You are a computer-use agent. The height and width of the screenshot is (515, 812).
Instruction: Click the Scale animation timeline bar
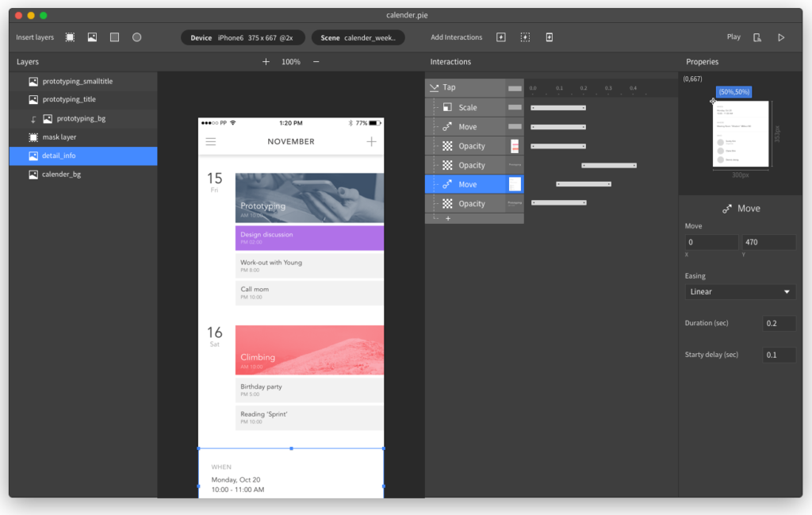(558, 107)
